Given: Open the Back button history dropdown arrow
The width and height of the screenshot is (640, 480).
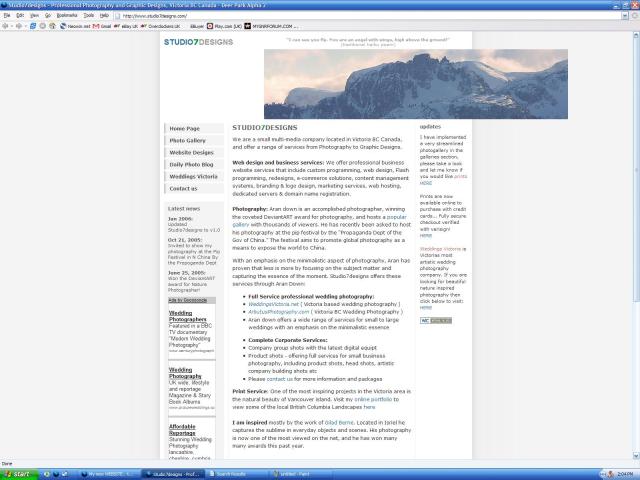Looking at the screenshot, I should 11,26.
